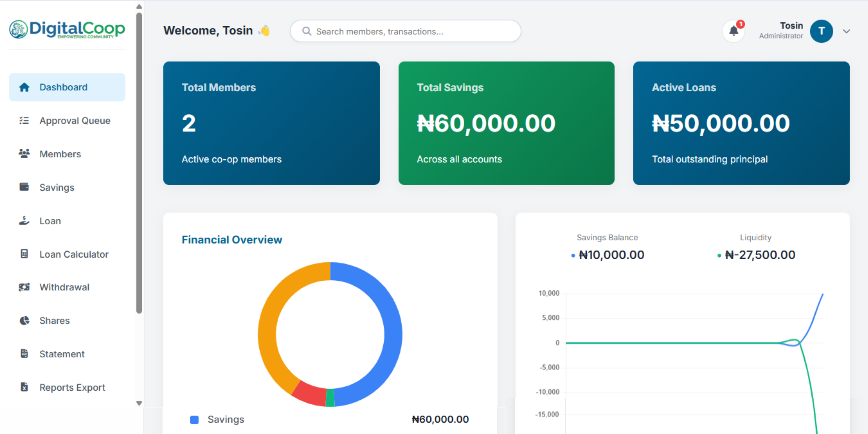Screen dimensions: 868x434
Task: Click the Members group icon
Action: (x=24, y=154)
